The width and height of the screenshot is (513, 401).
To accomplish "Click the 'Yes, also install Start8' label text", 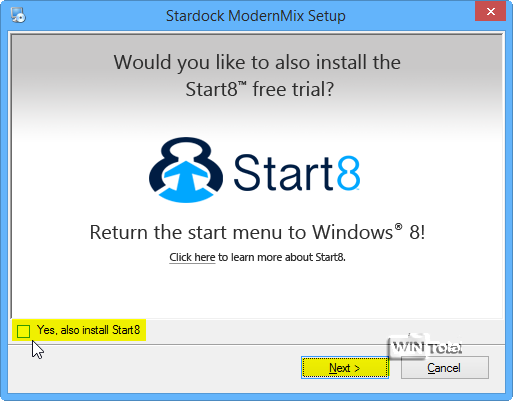I will coord(88,330).
